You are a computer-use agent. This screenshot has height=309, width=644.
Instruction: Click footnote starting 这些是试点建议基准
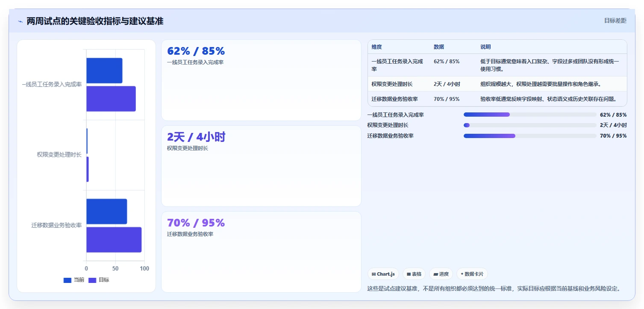494,288
